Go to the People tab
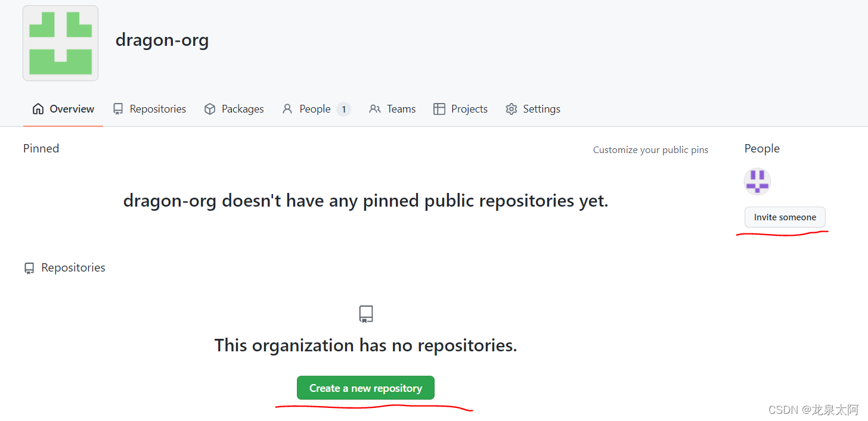868x421 pixels. 317,109
